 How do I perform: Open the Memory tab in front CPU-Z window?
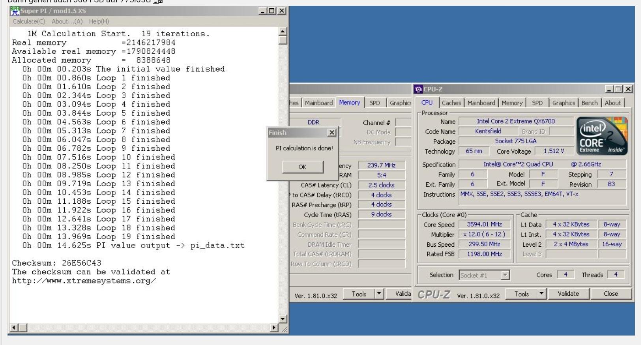point(512,103)
